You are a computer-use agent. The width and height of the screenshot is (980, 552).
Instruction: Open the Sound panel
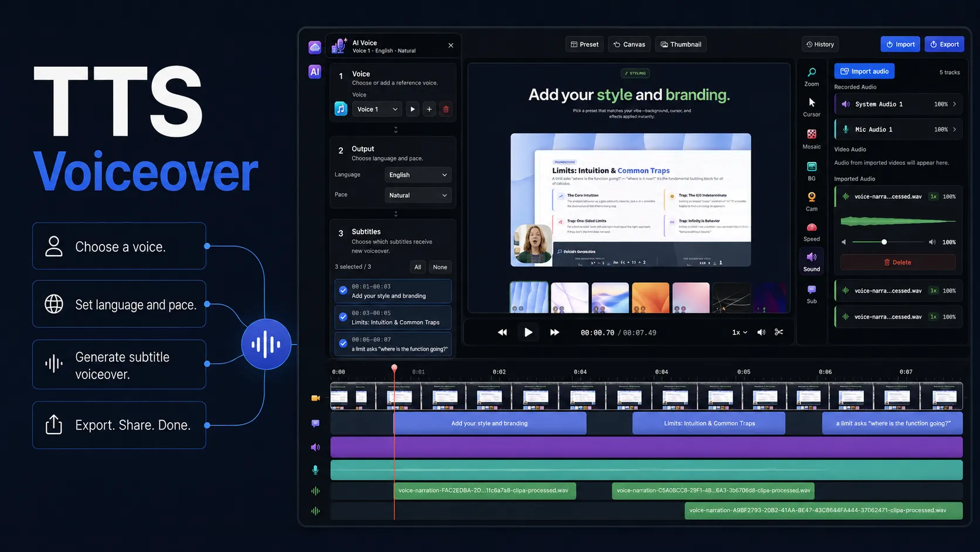click(x=811, y=262)
